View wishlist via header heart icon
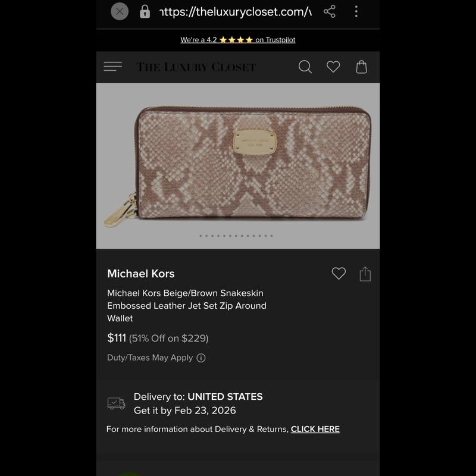 (333, 67)
